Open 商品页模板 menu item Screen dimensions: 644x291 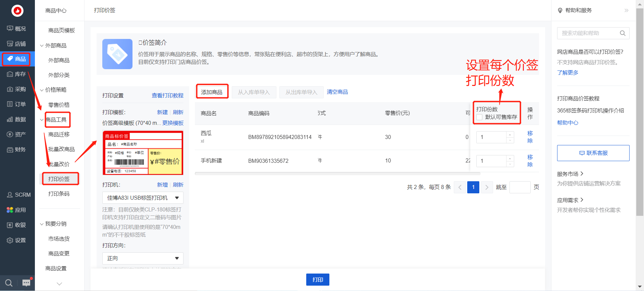click(x=62, y=31)
